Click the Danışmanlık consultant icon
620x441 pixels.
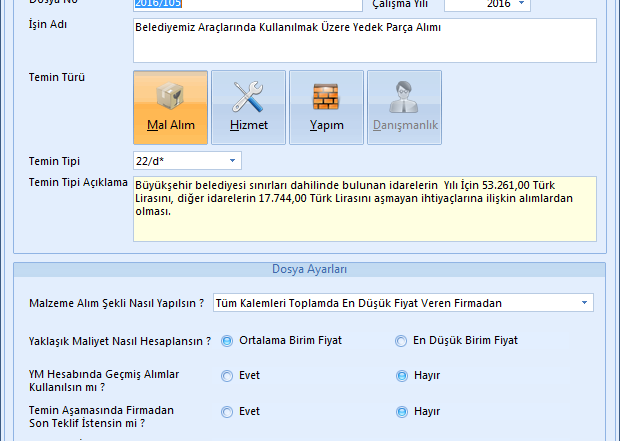click(405, 107)
